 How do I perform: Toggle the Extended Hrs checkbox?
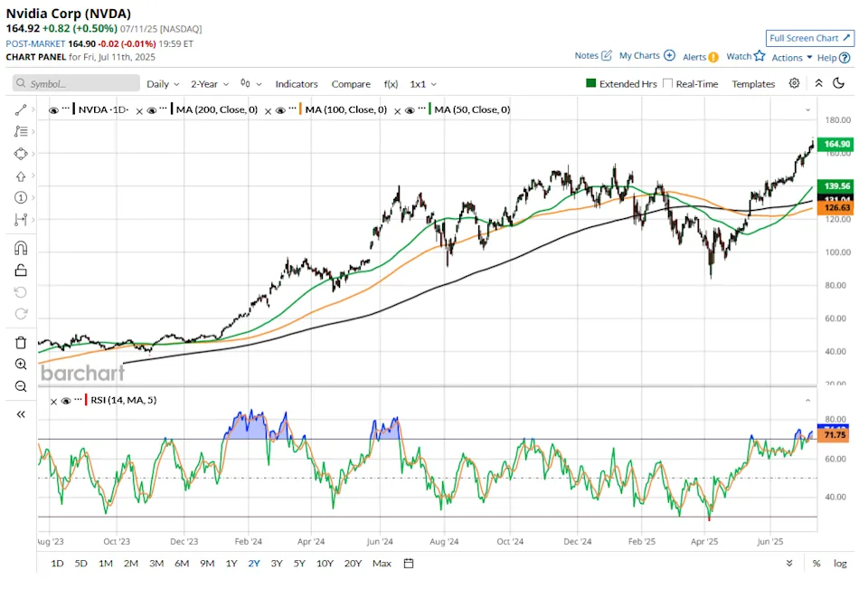[591, 83]
